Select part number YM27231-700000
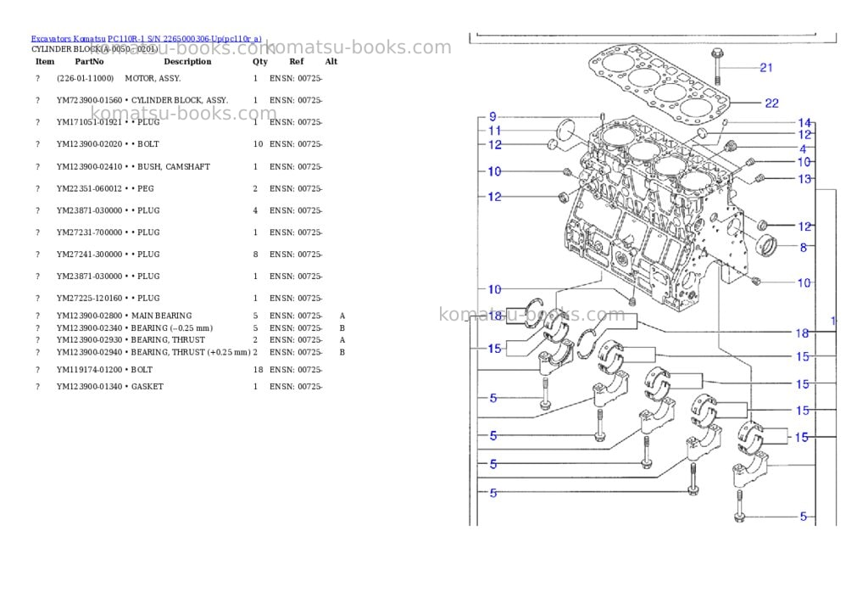Screen dimensions: 868x615 [89, 232]
